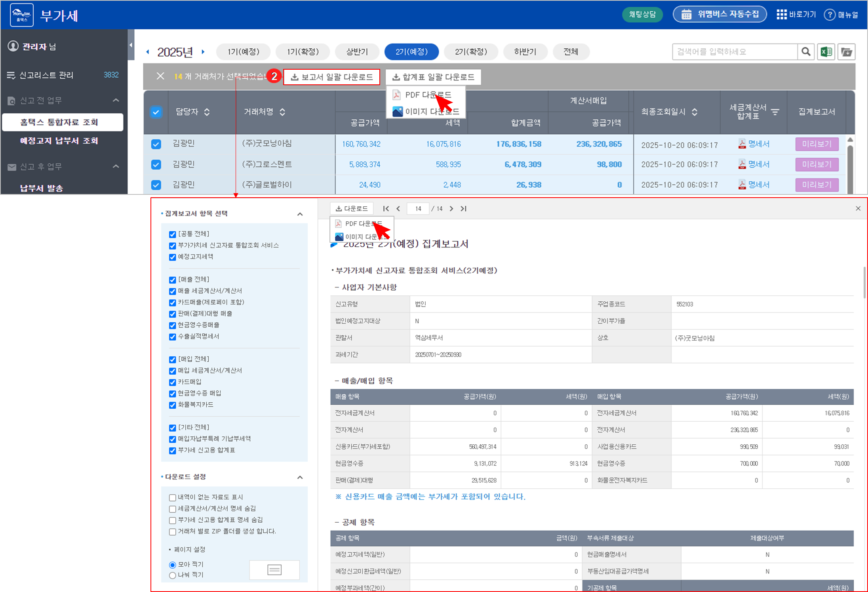Open the 바로가기 grid shortcut icon
The width and height of the screenshot is (868, 592).
(781, 15)
